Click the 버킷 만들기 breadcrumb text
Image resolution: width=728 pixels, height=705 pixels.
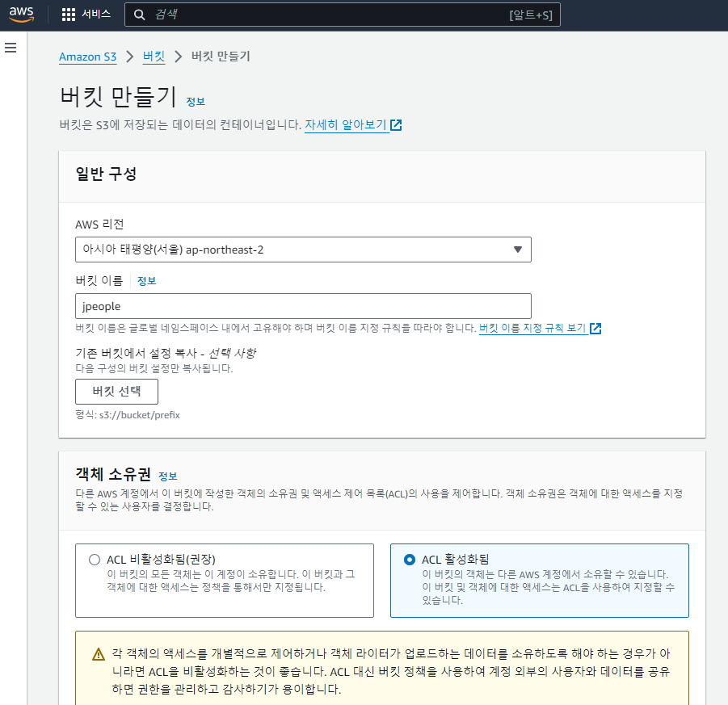[221, 57]
